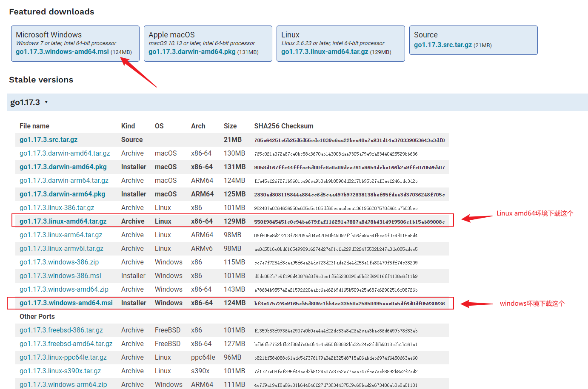588x389 pixels.
Task: Click the go1.17.3.linux-386.tar.gz file link
Action: (57, 208)
